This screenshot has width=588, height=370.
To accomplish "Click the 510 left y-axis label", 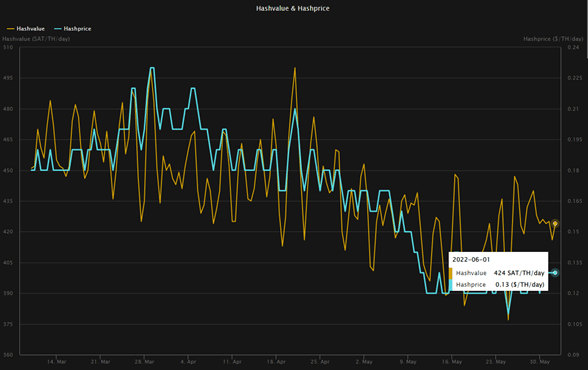I will pyautogui.click(x=8, y=47).
